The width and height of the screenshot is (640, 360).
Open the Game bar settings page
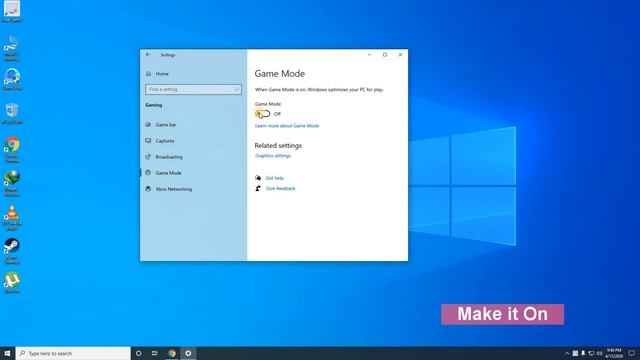[166, 124]
